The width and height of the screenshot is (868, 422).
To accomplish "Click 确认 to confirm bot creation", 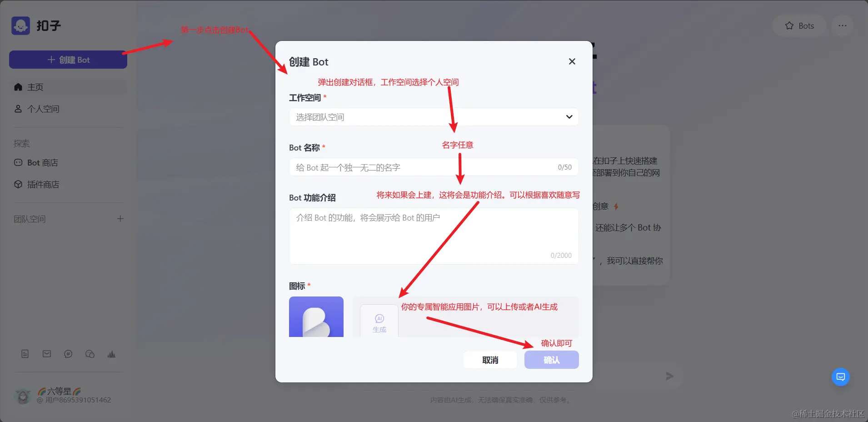I will coord(552,360).
